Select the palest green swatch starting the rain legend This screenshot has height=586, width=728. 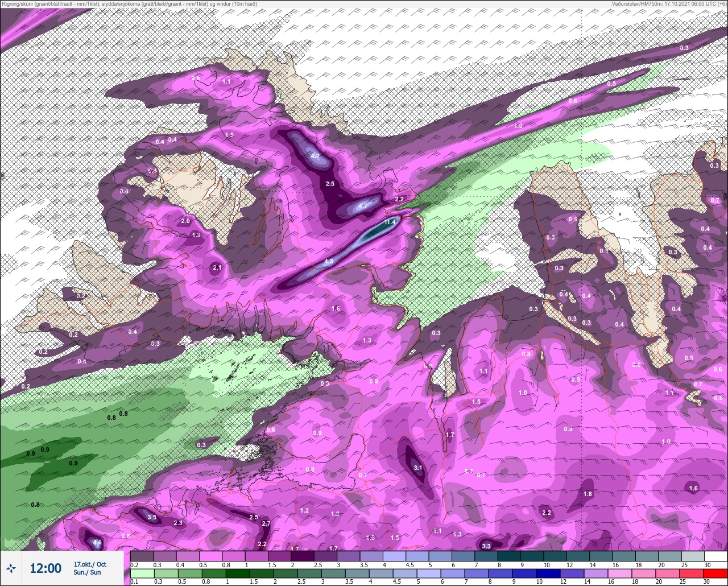[142, 573]
